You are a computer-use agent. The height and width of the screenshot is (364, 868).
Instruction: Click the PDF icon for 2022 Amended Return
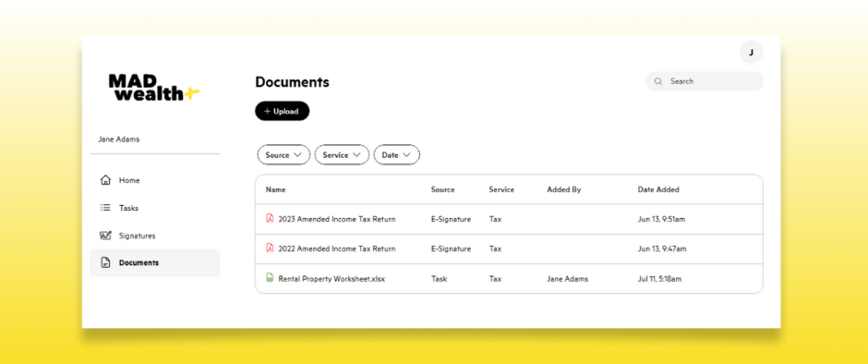point(270,249)
